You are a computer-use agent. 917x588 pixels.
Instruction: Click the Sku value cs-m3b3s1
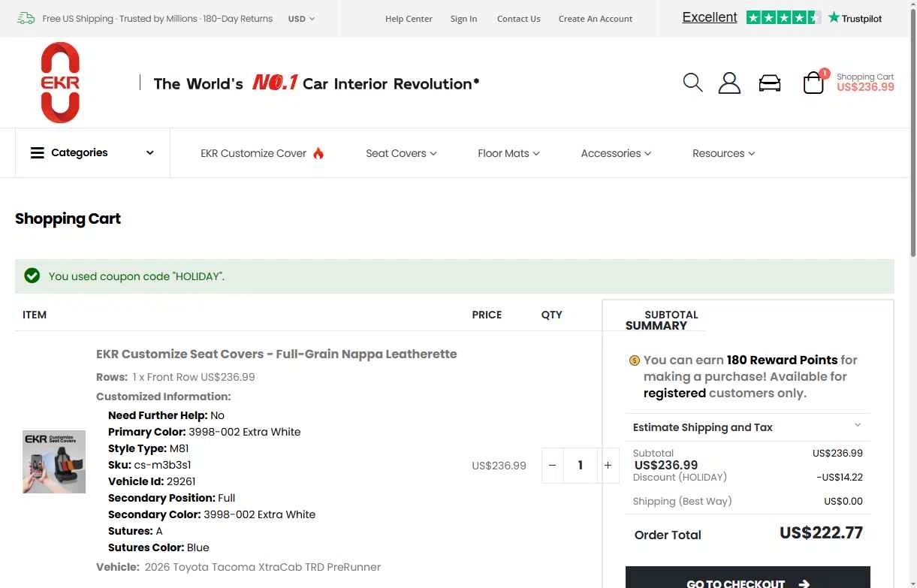[x=163, y=465]
